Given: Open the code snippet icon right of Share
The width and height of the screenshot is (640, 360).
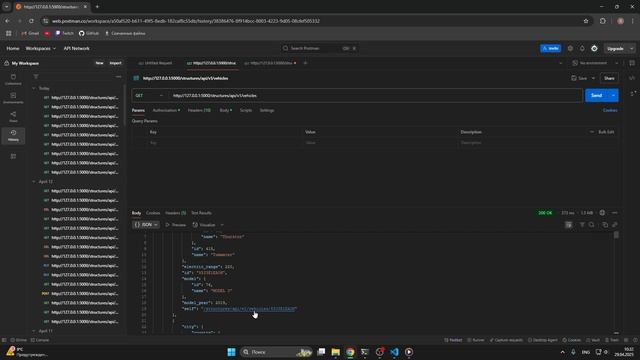Looking at the screenshot, I should 632,78.
